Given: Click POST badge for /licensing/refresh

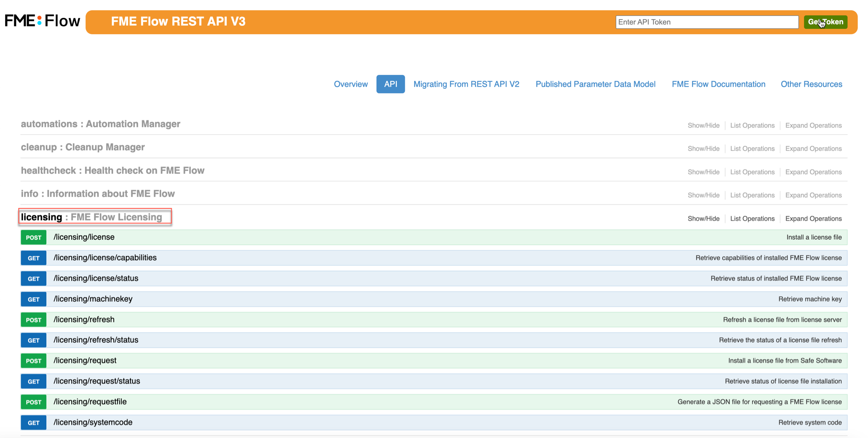Looking at the screenshot, I should click(x=33, y=320).
